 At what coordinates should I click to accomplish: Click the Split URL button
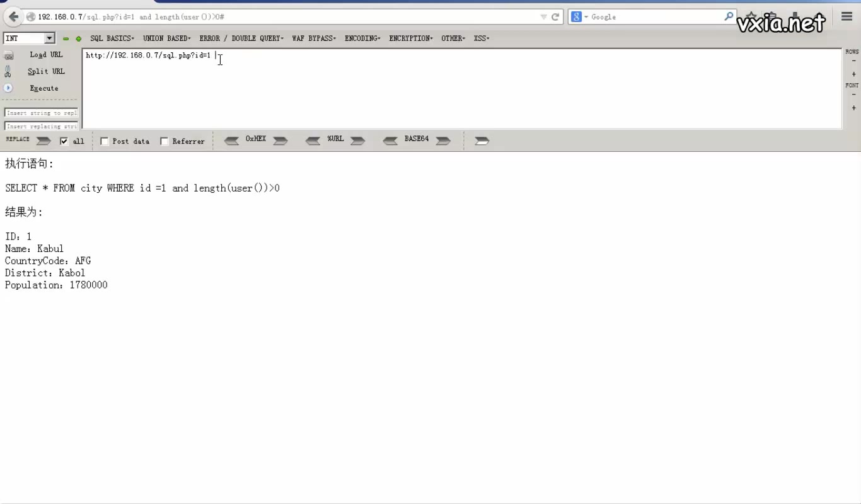[46, 71]
